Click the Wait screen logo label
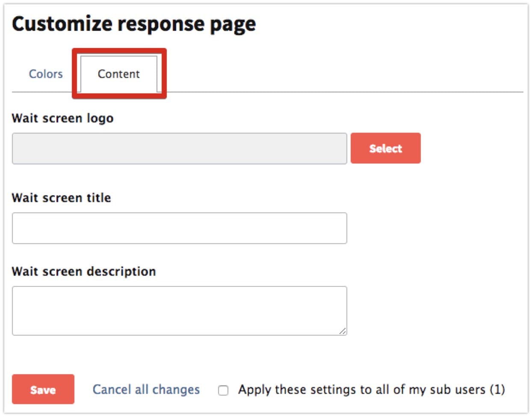 tap(62, 118)
